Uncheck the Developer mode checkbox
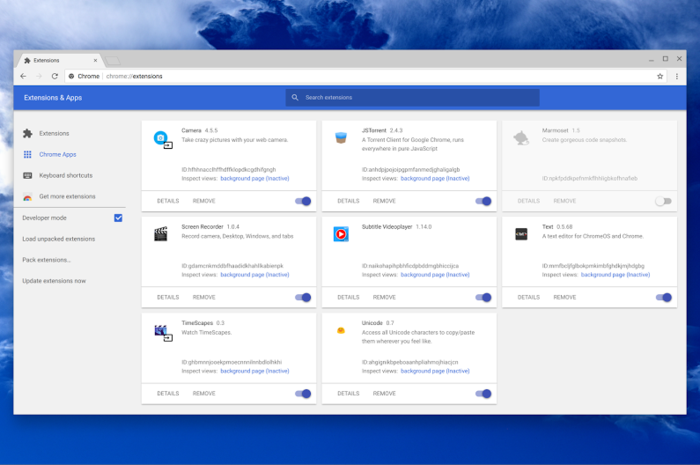This screenshot has height=465, width=700. (118, 217)
